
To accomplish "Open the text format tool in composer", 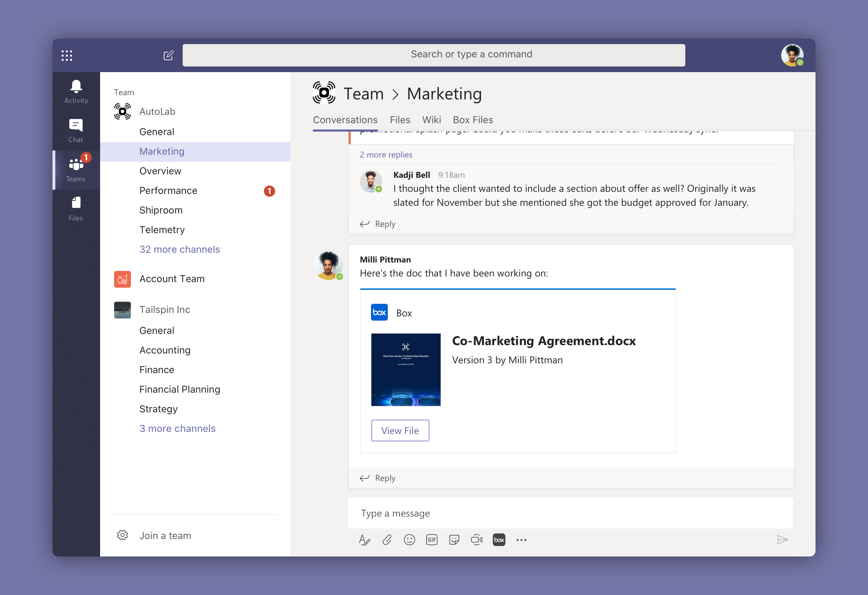I will [x=364, y=540].
